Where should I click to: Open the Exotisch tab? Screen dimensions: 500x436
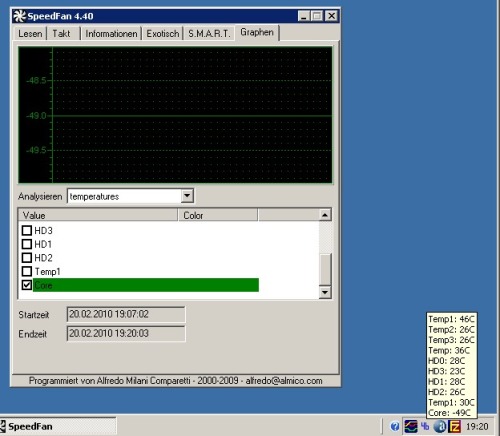click(x=163, y=34)
